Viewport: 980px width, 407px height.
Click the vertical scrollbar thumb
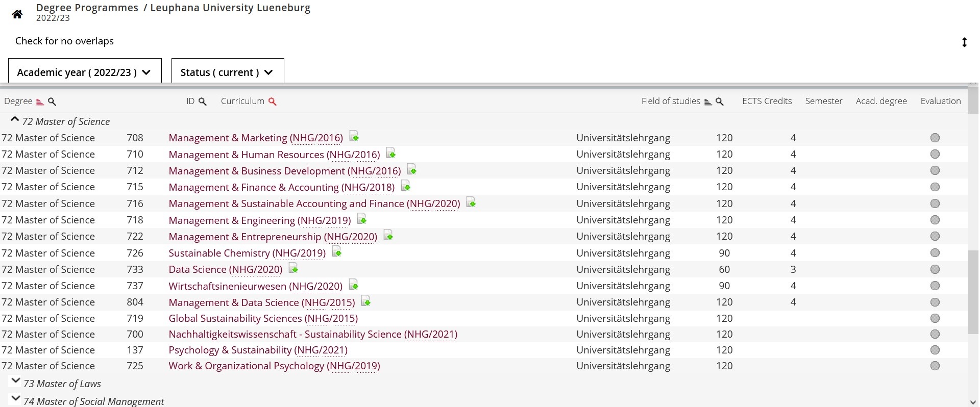click(973, 292)
